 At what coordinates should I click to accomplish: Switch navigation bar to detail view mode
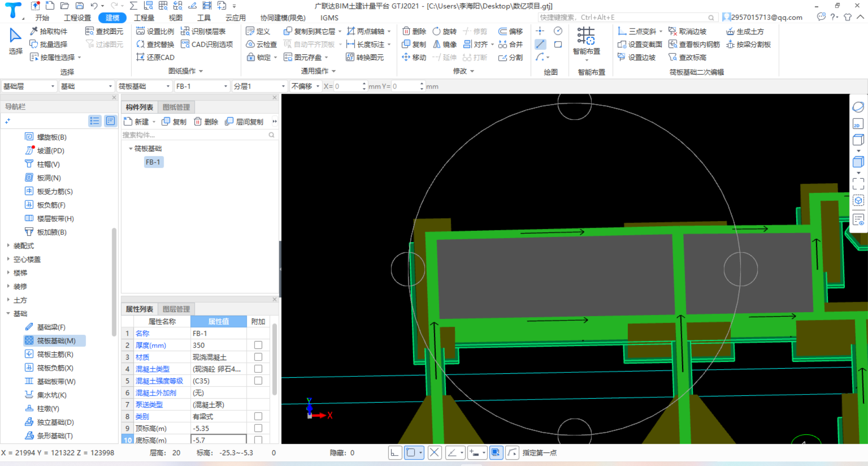pyautogui.click(x=110, y=121)
